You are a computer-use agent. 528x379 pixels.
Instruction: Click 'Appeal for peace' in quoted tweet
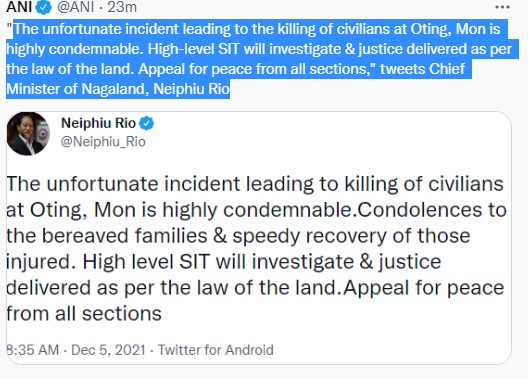[x=424, y=288]
